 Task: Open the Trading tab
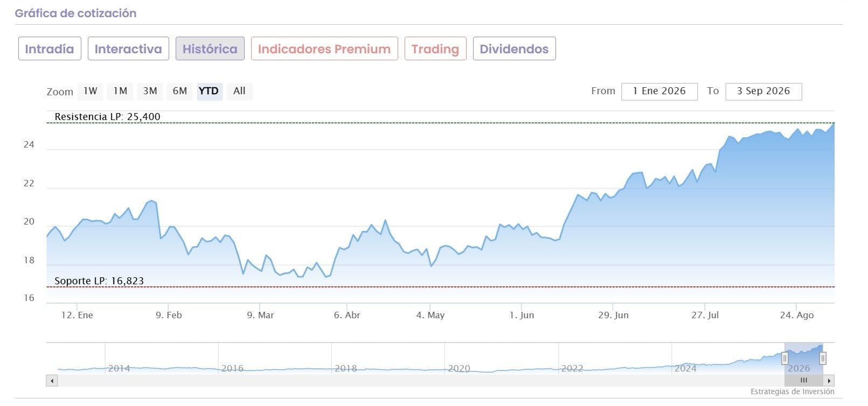(x=435, y=49)
